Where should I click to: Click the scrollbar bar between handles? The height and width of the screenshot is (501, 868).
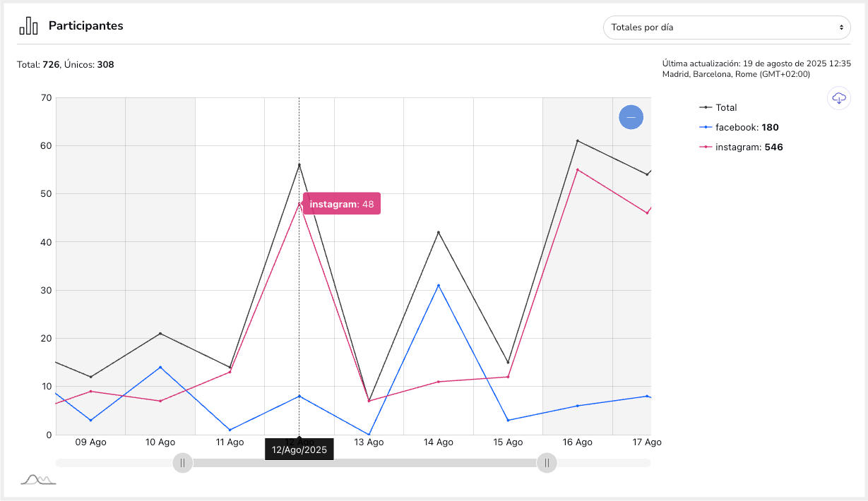coord(364,463)
